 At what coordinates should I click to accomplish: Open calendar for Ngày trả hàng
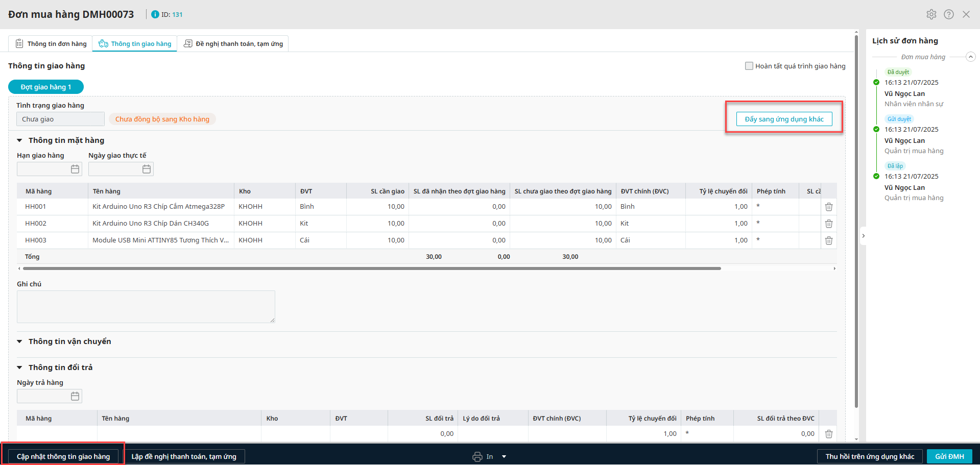click(75, 396)
